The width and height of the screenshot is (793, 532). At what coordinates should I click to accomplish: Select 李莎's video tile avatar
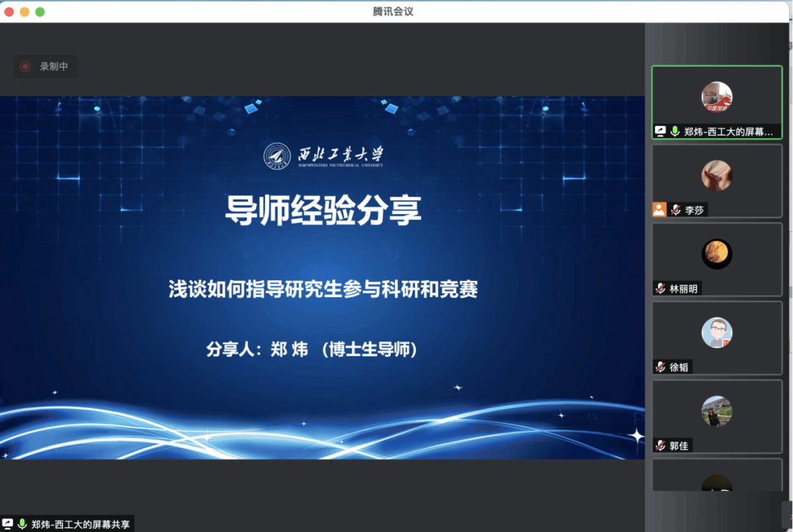click(x=717, y=175)
